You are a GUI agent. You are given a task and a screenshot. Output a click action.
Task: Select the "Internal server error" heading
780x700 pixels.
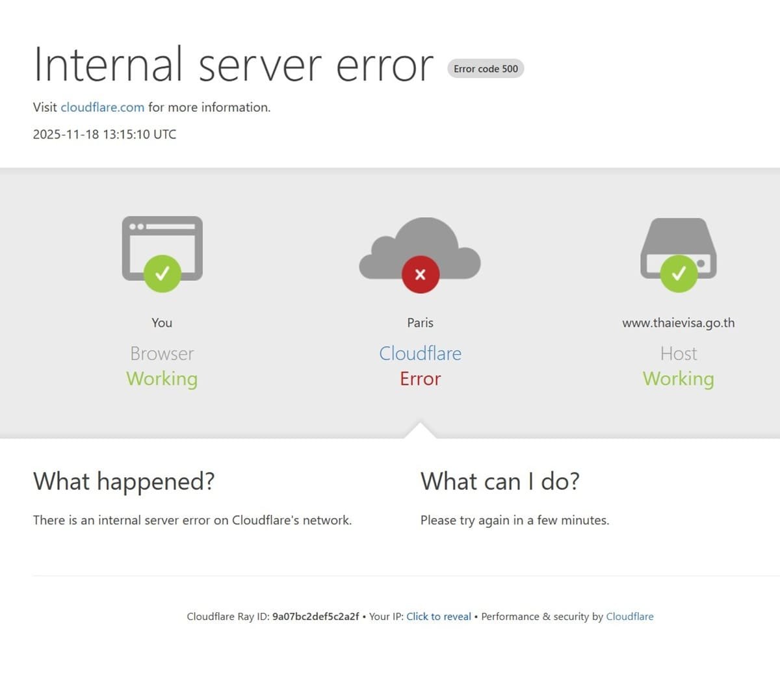click(233, 64)
